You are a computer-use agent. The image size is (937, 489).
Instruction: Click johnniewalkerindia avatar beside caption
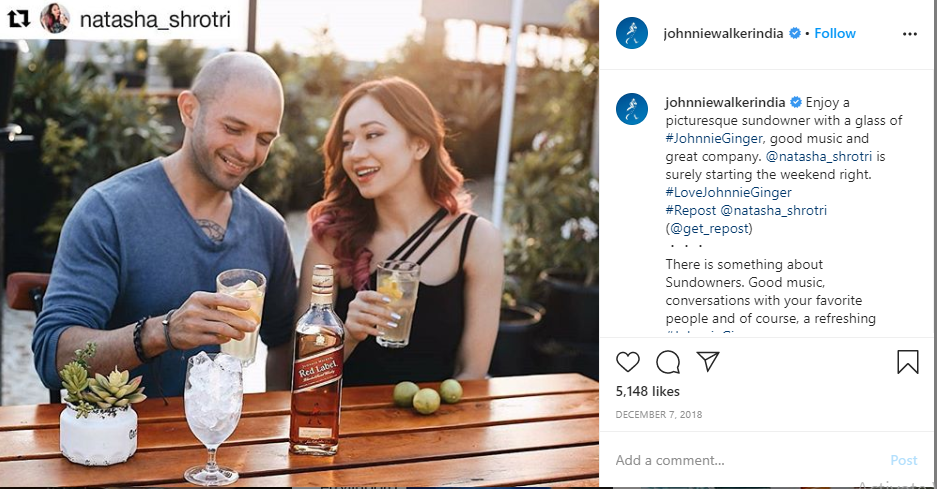coord(632,109)
